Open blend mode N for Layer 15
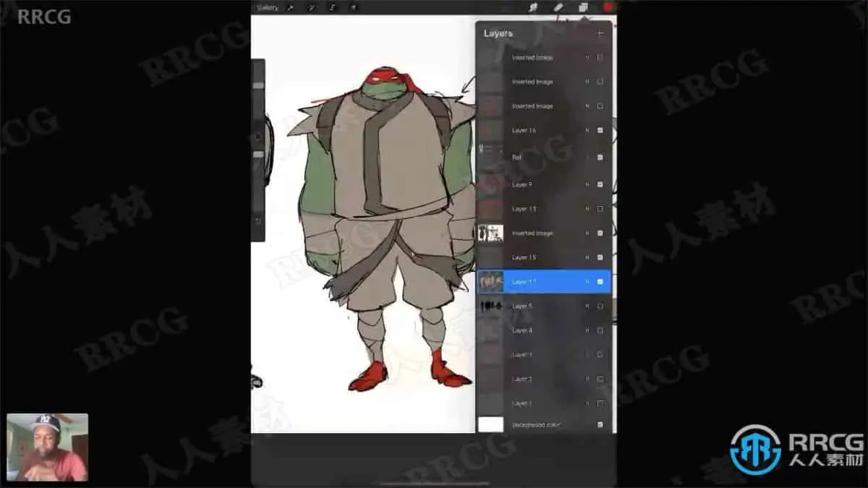The width and height of the screenshot is (868, 488). (587, 257)
